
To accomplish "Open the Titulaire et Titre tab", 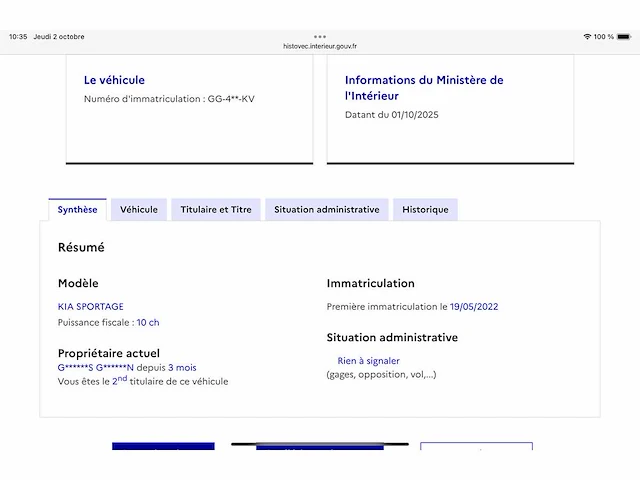I will (216, 209).
